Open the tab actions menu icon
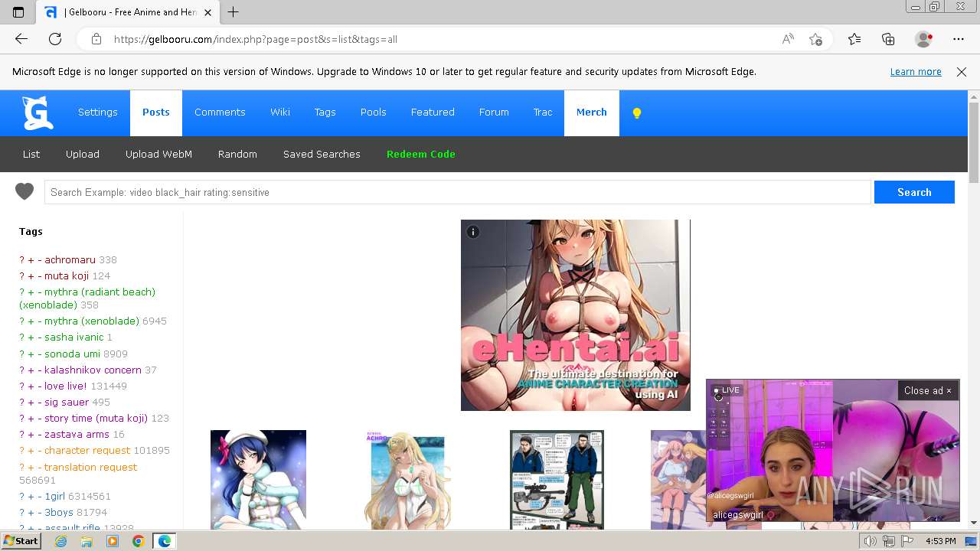The width and height of the screenshot is (980, 551). point(18,12)
